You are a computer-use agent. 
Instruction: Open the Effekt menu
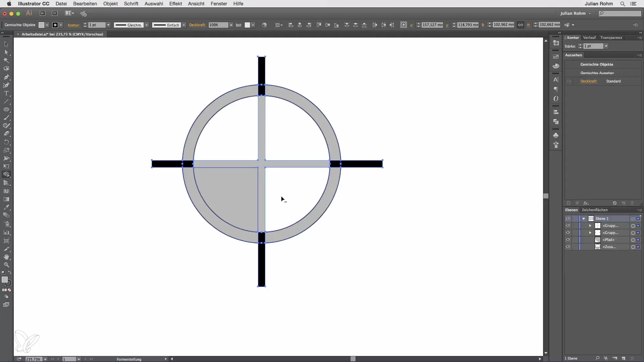point(175,4)
